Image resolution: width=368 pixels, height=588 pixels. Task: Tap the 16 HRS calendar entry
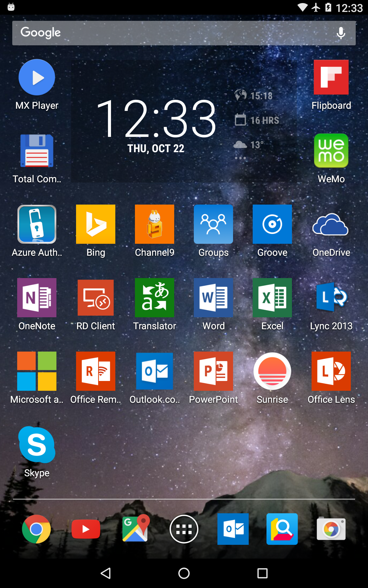pyautogui.click(x=257, y=120)
